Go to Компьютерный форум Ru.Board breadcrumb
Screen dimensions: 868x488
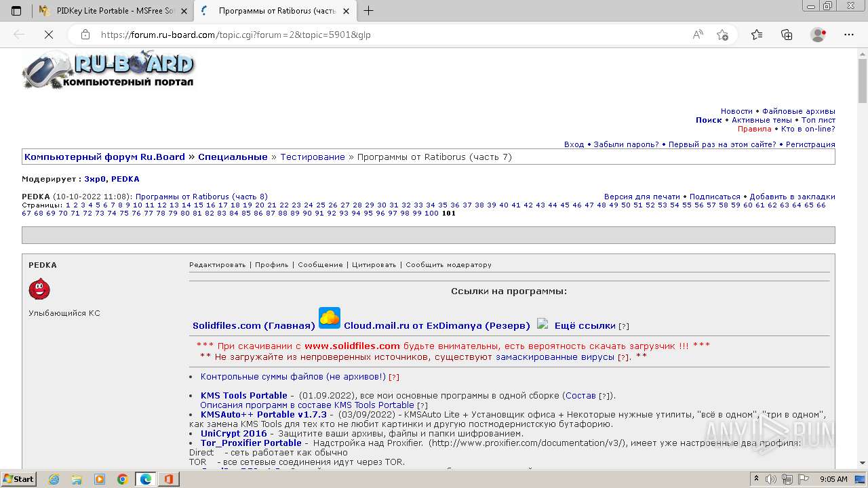(x=104, y=157)
